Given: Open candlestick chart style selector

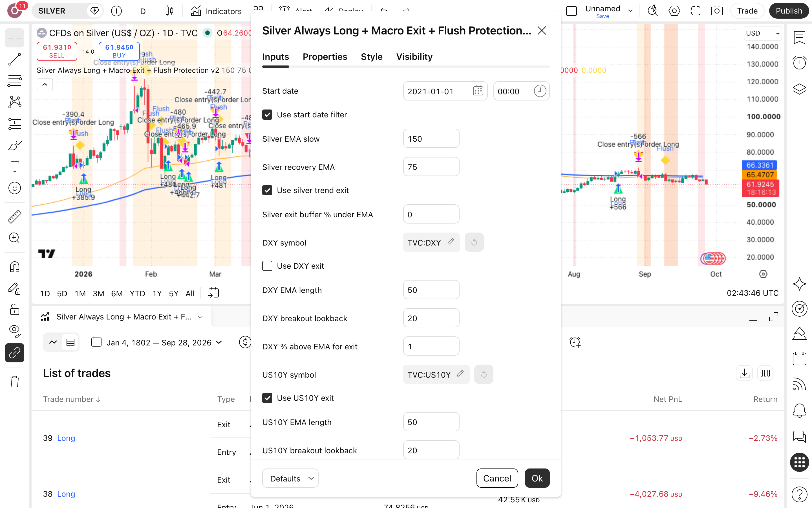Looking at the screenshot, I should tap(169, 11).
